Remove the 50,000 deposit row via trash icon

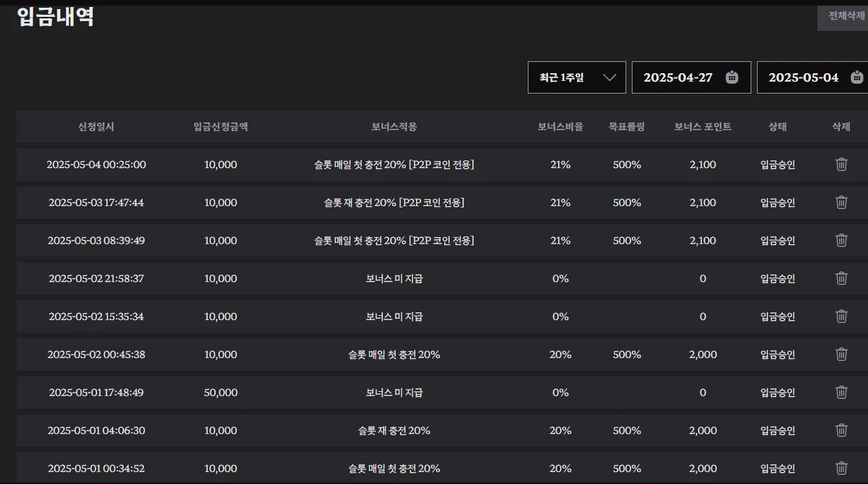pyautogui.click(x=841, y=393)
